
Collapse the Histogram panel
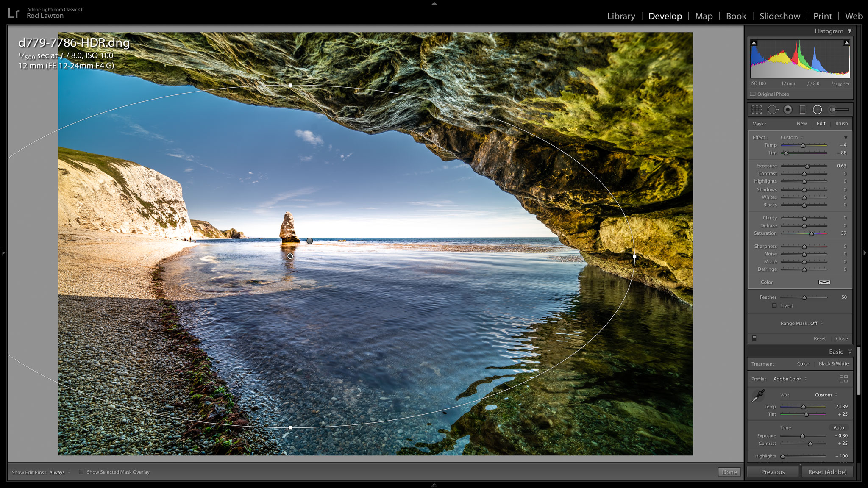click(849, 31)
